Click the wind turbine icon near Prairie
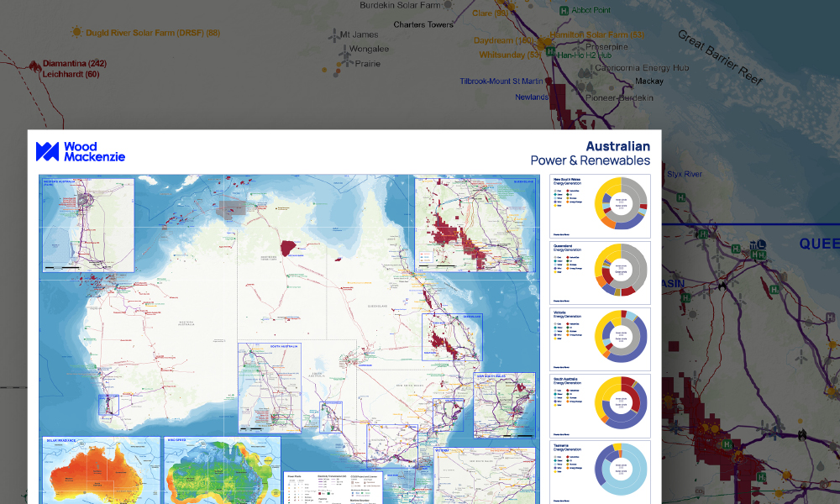 point(345,63)
